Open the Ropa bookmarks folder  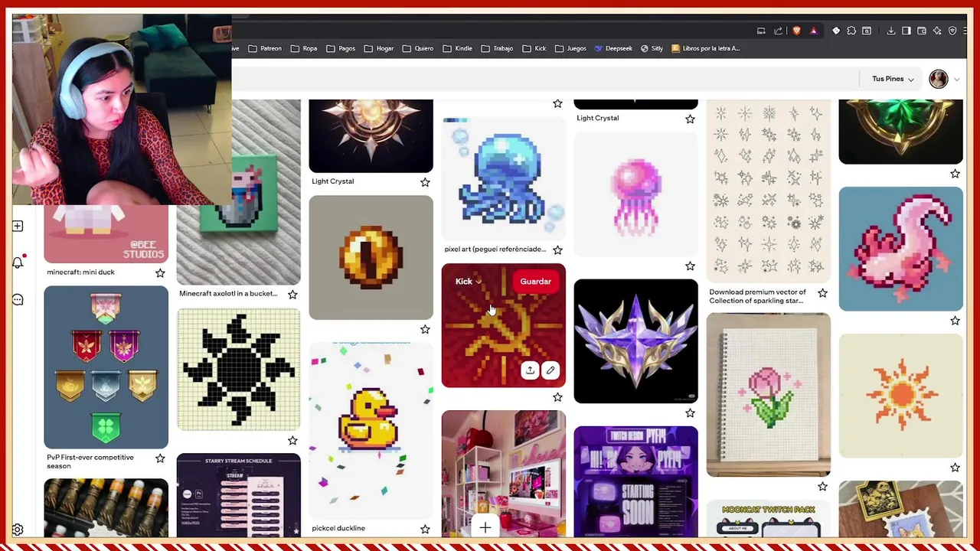[303, 48]
